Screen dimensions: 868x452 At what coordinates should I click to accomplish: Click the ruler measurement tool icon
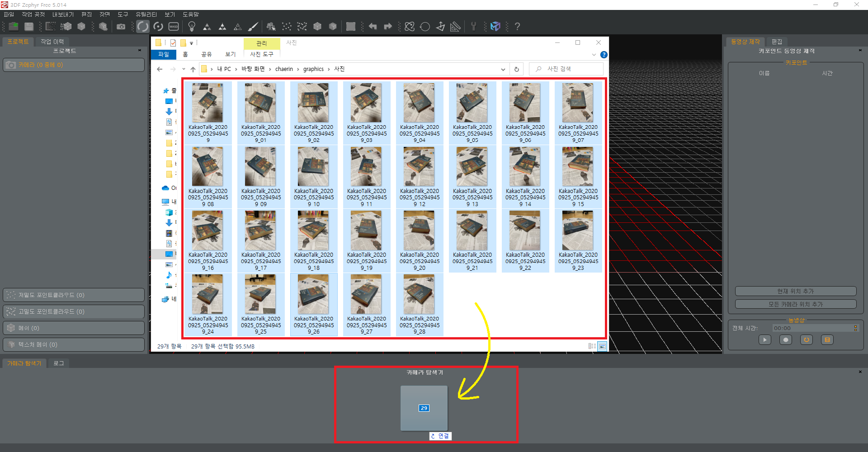(x=456, y=27)
